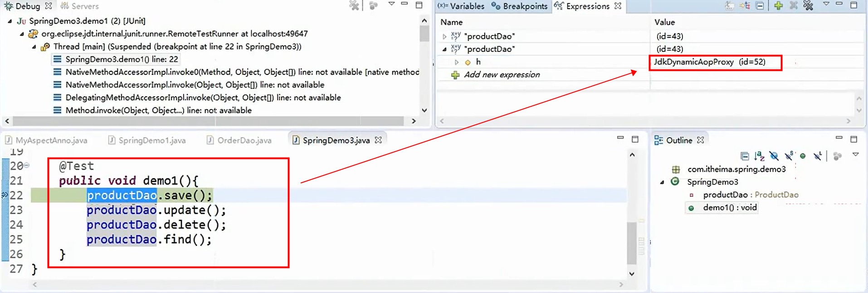Click Show Type Names icon in Expressions view
The height and width of the screenshot is (293, 868).
729,5
